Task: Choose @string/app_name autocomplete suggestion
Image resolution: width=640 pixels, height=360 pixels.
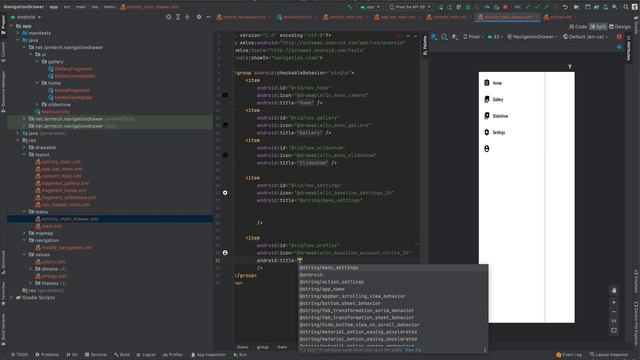Action: (393, 289)
